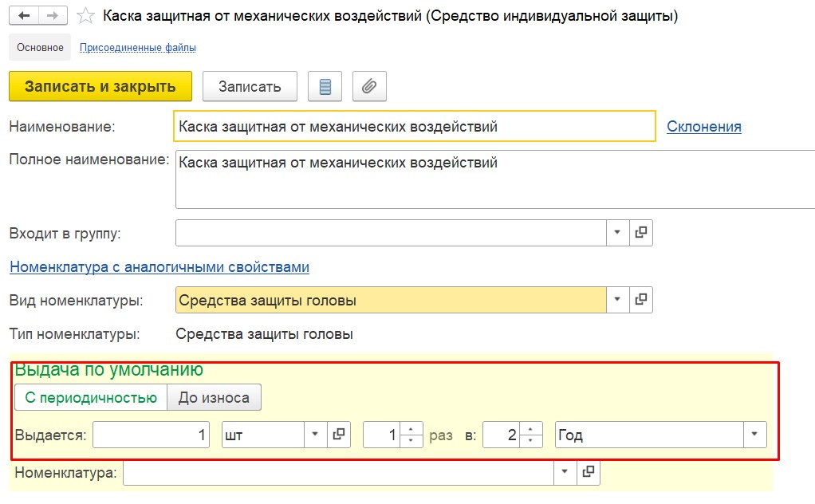
Task: Add to favorites with the star icon
Action: 85,16
